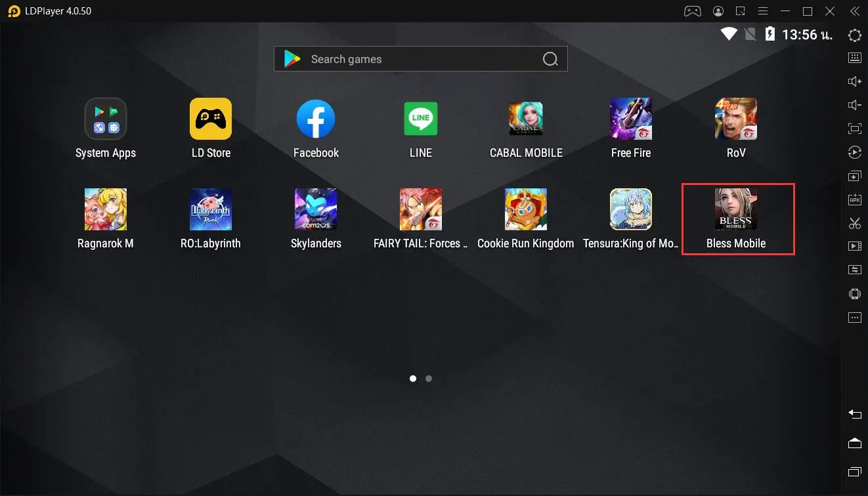Open Tensura:King of Monsters game
868x496 pixels.
[x=631, y=209]
